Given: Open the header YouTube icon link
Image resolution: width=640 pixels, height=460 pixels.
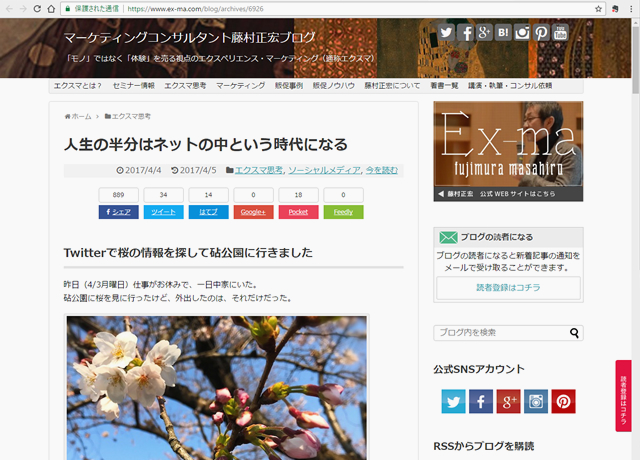Looking at the screenshot, I should 560,32.
